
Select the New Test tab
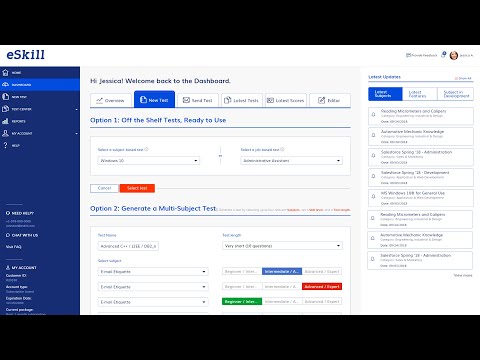coord(154,100)
